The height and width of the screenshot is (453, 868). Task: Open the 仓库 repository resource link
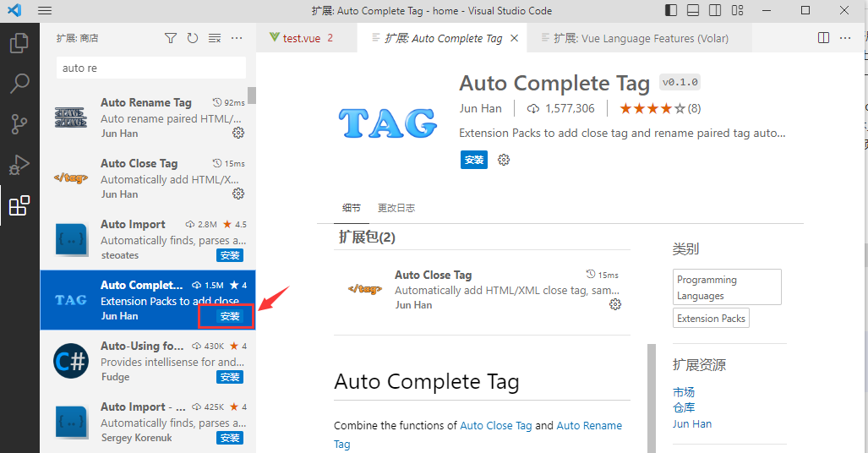click(x=684, y=407)
